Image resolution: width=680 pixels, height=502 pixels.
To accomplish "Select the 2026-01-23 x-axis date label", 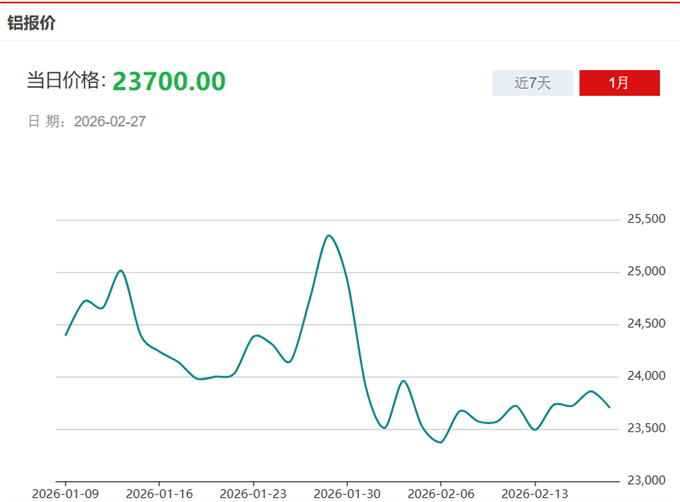I will click(x=253, y=494).
